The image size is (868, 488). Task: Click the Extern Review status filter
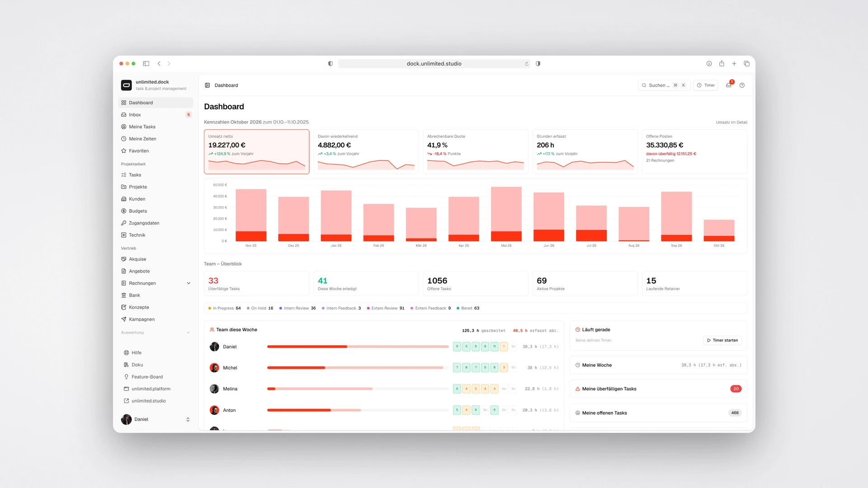(x=386, y=308)
